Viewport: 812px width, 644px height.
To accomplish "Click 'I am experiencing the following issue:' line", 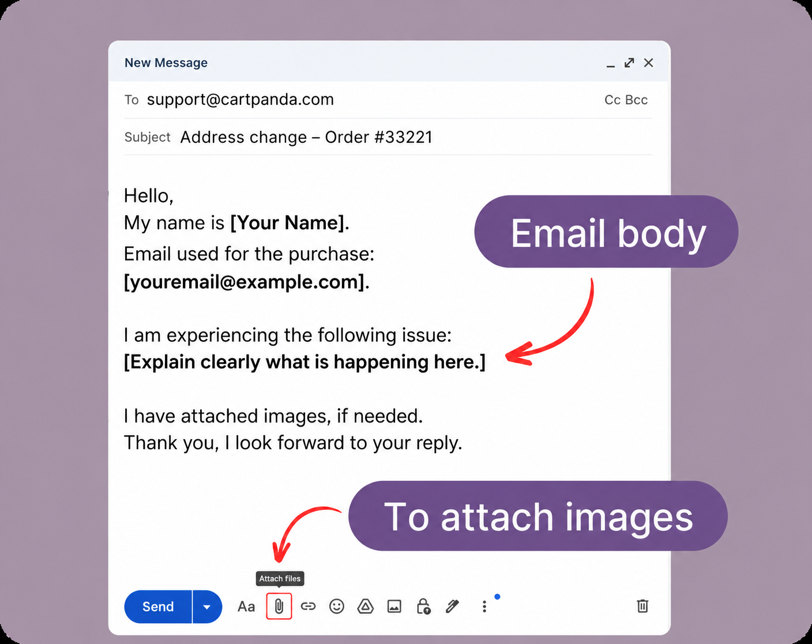I will coord(288,336).
